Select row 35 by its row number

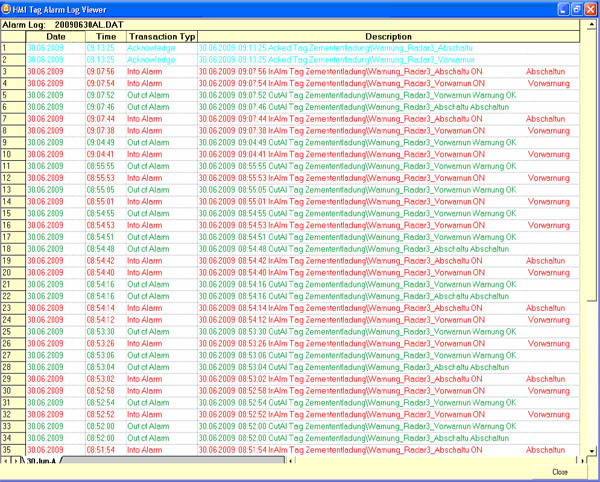(10, 449)
